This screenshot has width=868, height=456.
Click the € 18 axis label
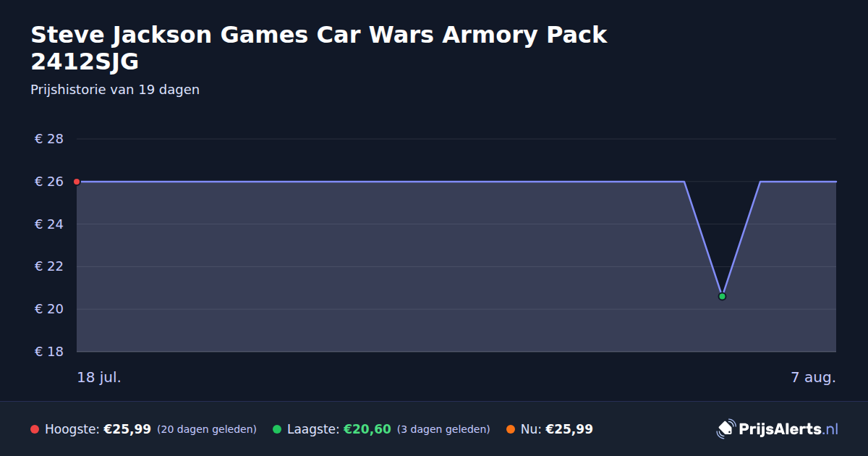pyautogui.click(x=49, y=352)
